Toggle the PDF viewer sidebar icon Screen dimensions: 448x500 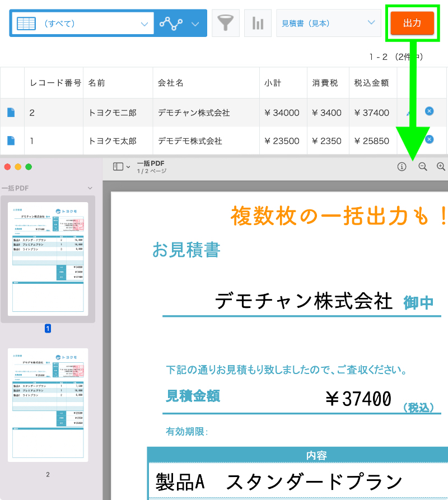118,166
